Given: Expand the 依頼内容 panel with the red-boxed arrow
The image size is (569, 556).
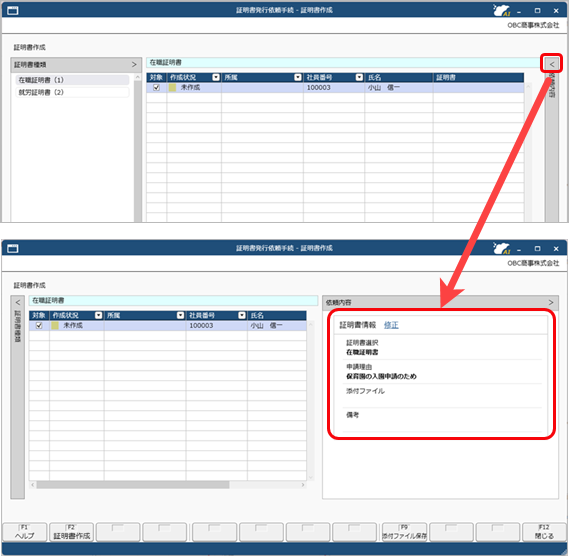Looking at the screenshot, I should pyautogui.click(x=552, y=64).
